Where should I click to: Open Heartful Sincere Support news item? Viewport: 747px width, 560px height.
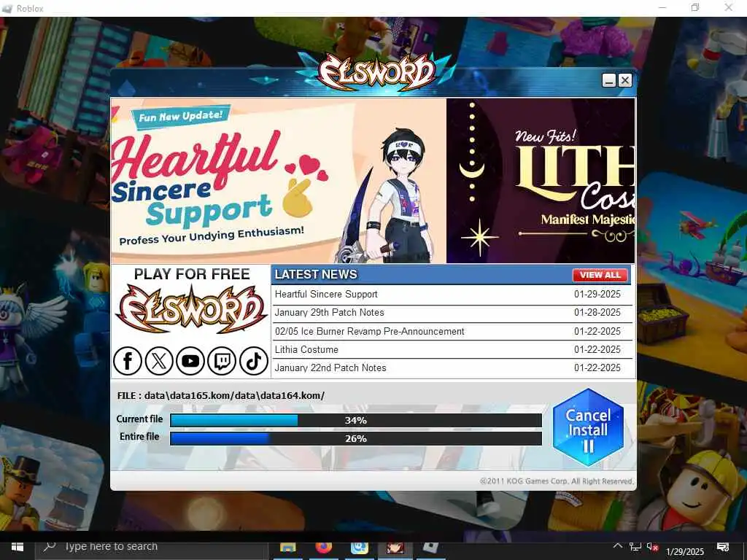click(x=326, y=295)
